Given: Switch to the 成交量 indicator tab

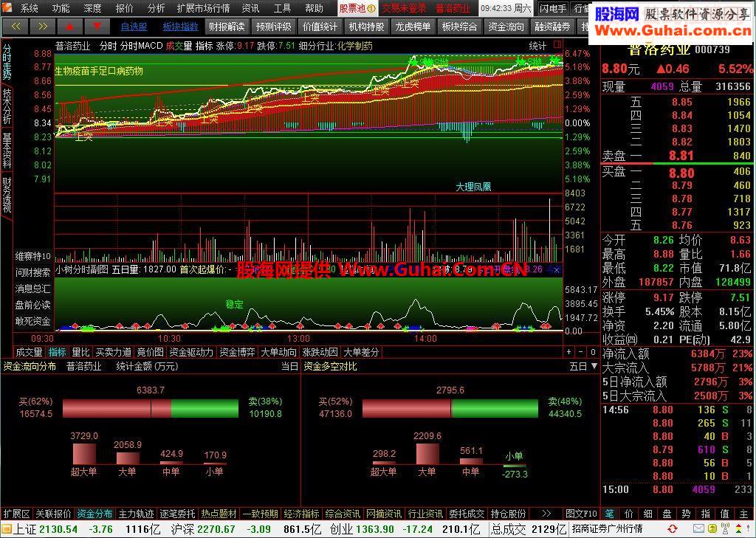Looking at the screenshot, I should coord(29,353).
